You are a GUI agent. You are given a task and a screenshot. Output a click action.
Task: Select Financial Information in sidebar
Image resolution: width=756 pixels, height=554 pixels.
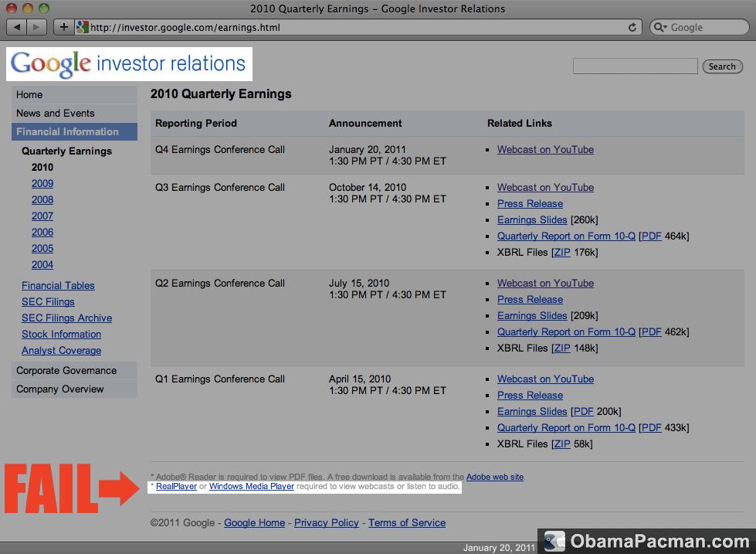point(74,131)
